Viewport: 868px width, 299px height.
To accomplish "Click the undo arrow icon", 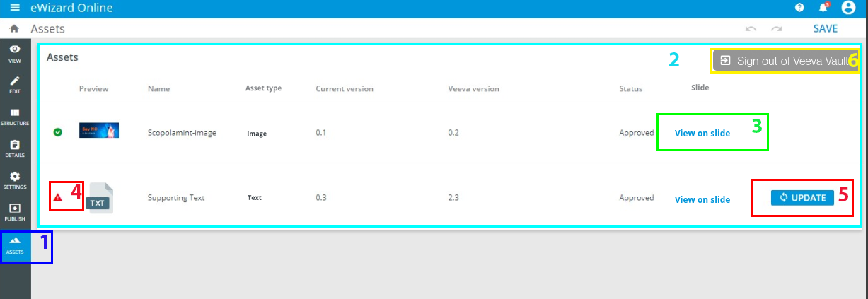I will [751, 29].
